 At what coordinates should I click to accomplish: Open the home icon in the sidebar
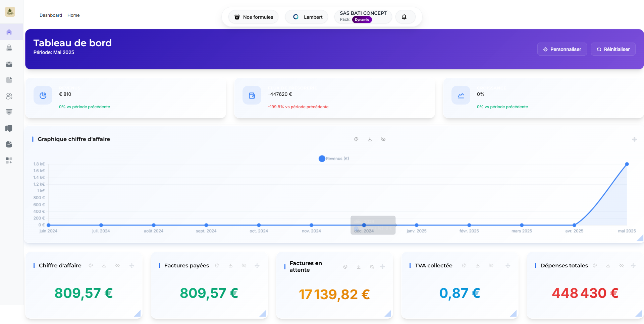click(x=9, y=32)
